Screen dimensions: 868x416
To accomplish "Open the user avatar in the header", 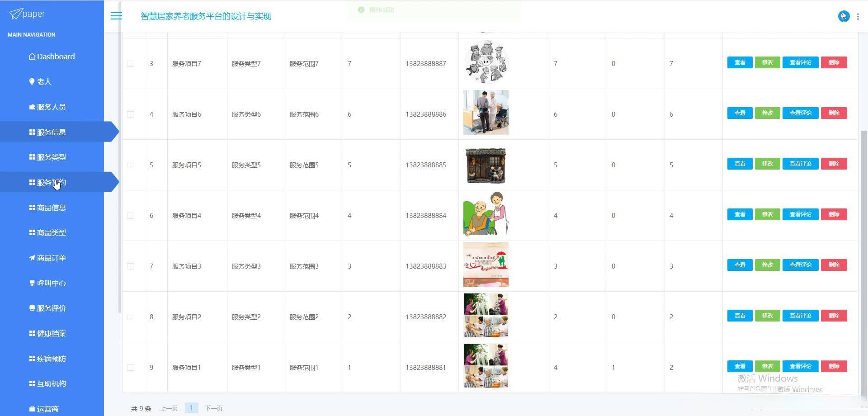I will 844,16.
